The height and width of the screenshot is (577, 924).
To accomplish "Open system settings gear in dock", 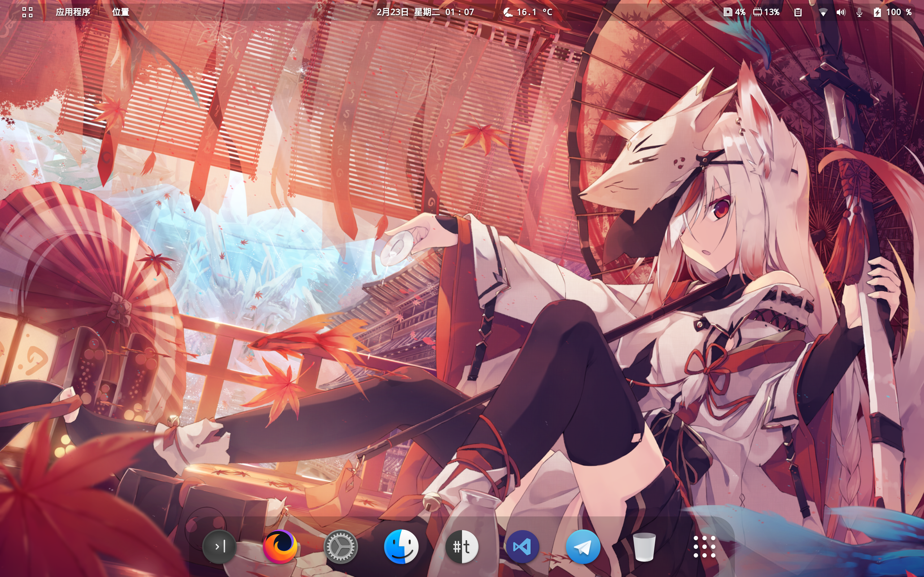I will (x=340, y=546).
